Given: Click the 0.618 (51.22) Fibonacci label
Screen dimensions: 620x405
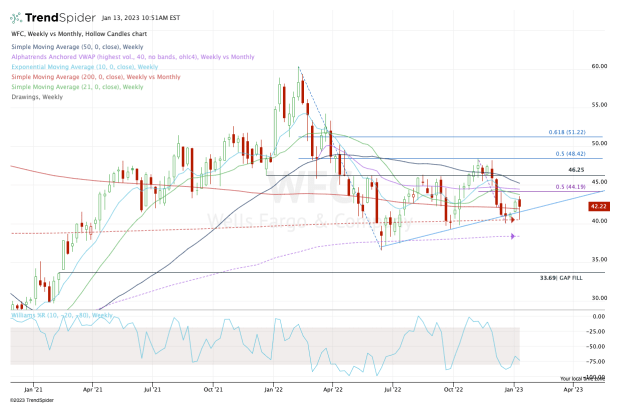Looking at the screenshot, I should point(578,133).
